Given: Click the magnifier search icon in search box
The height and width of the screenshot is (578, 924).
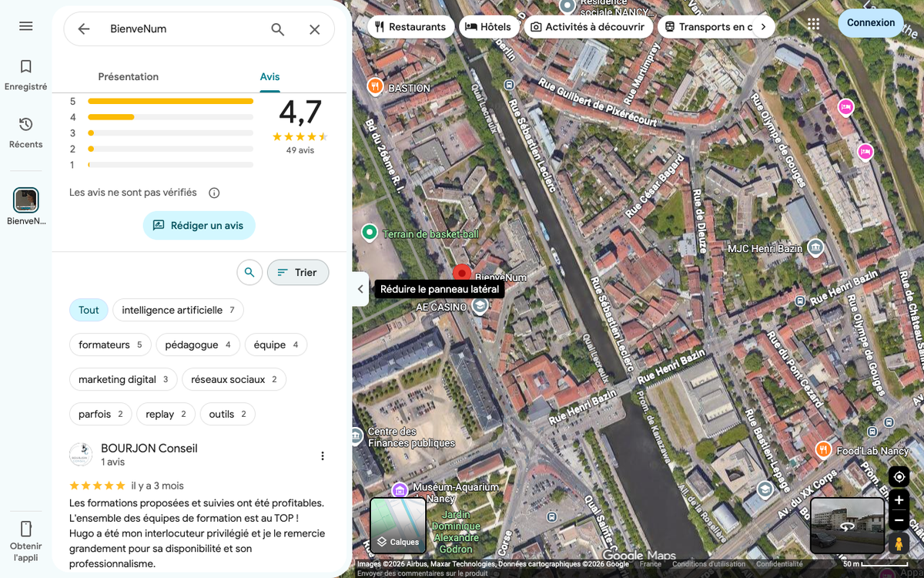Looking at the screenshot, I should point(278,29).
